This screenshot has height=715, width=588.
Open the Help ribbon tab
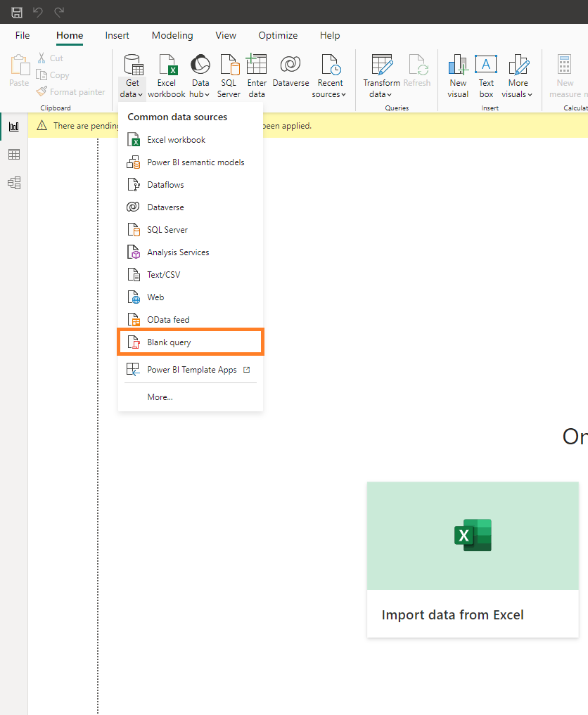pos(330,36)
